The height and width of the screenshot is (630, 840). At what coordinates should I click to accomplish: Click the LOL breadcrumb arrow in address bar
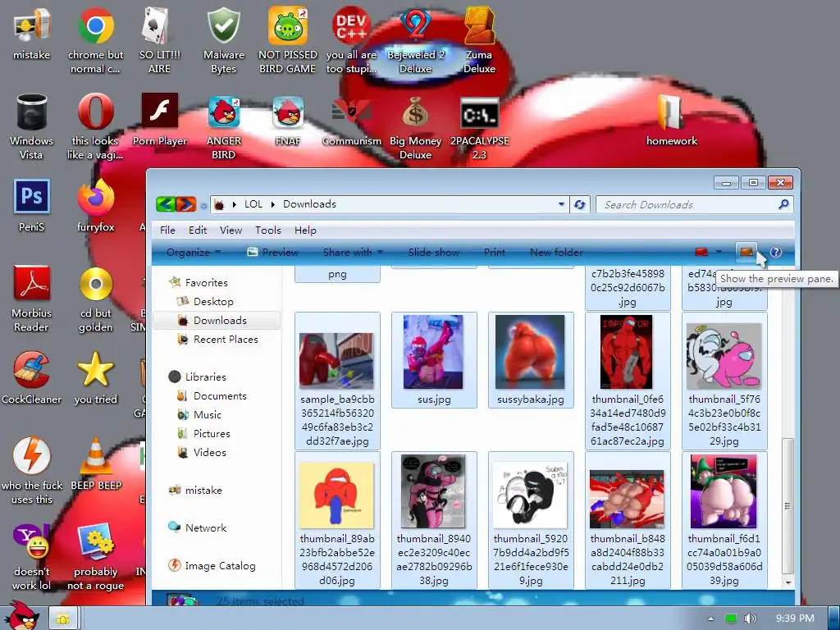[272, 204]
